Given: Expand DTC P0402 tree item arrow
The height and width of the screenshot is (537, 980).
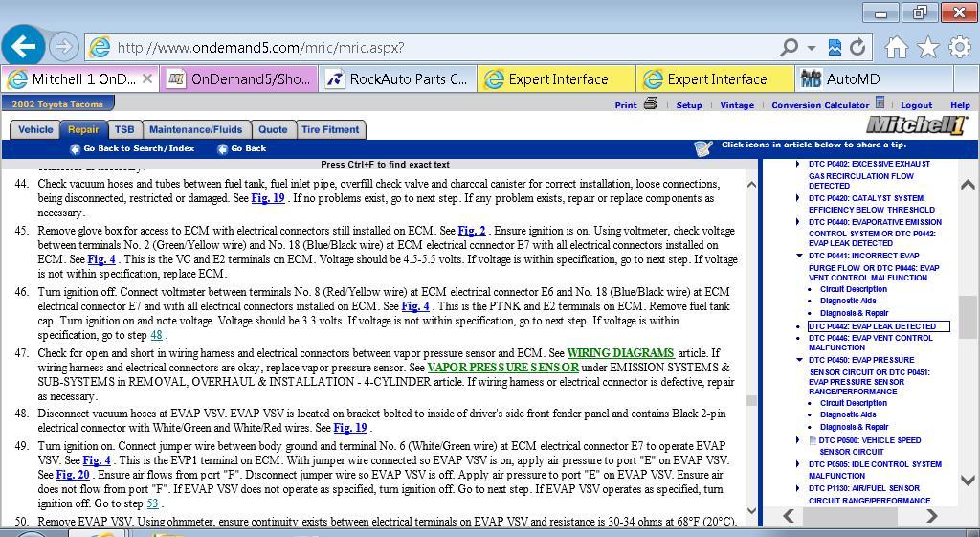Looking at the screenshot, I should pyautogui.click(x=798, y=164).
